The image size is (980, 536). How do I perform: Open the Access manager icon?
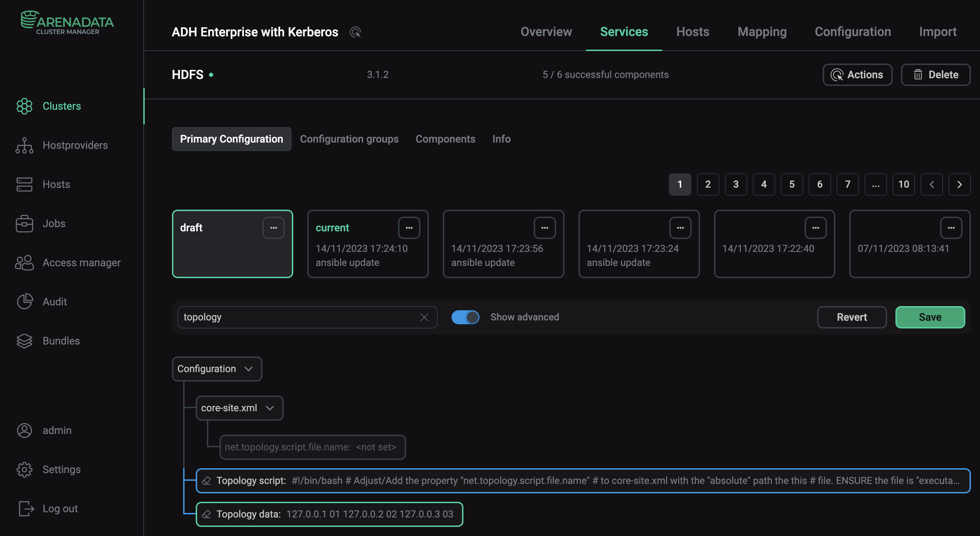pyautogui.click(x=24, y=262)
